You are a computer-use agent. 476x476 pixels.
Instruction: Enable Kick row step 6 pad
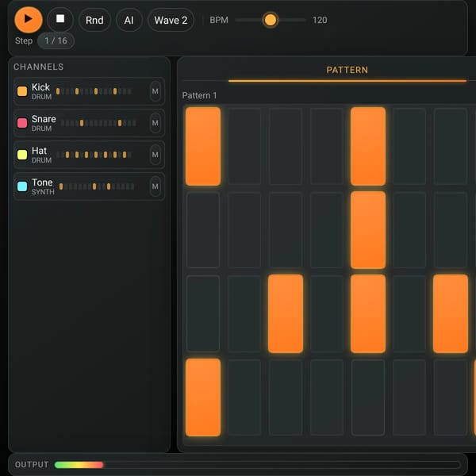[x=409, y=146]
